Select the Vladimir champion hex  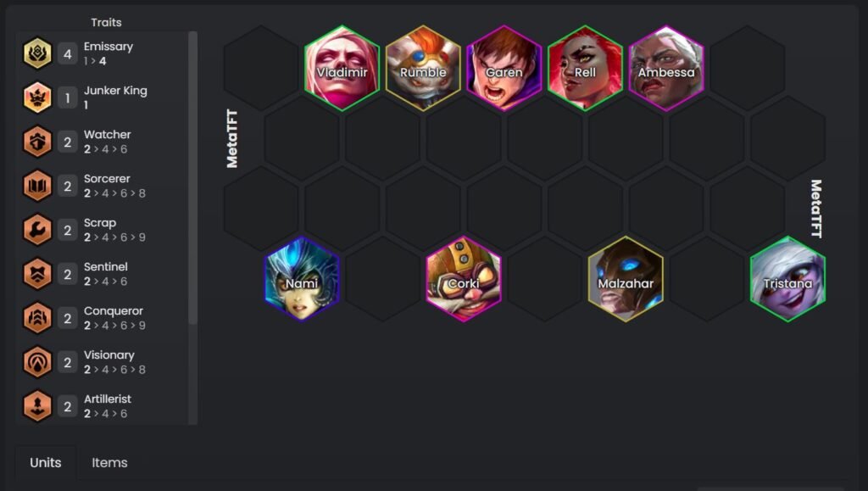point(342,68)
